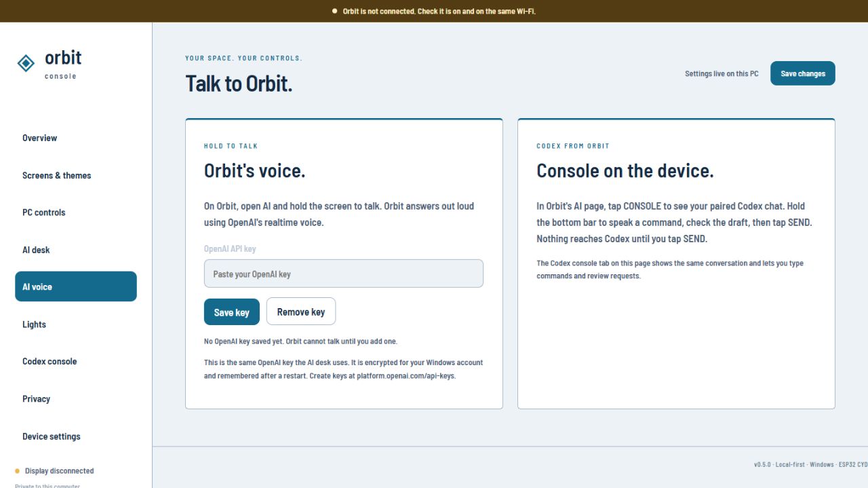Click the Display disconnected status indicator
Image resolution: width=868 pixels, height=488 pixels.
[54, 471]
